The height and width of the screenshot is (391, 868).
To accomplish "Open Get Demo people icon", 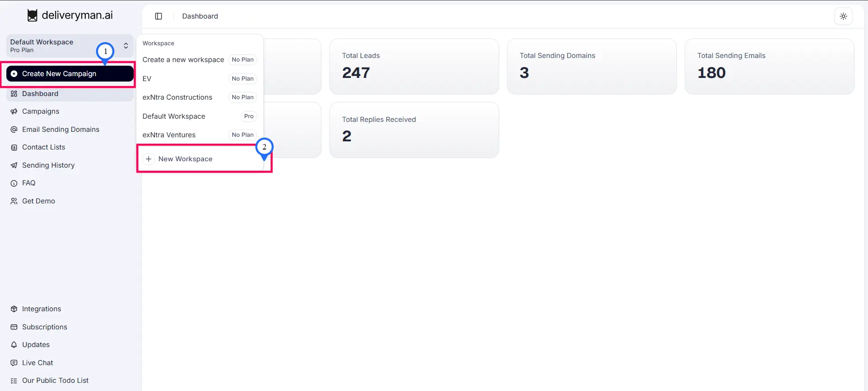I will [x=14, y=201].
